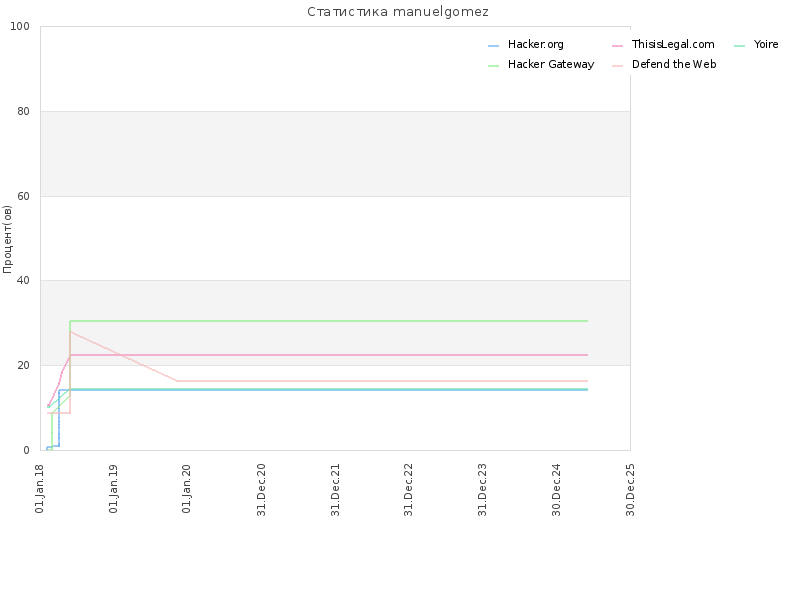Click the Hacker.org legend color swatch

click(493, 46)
